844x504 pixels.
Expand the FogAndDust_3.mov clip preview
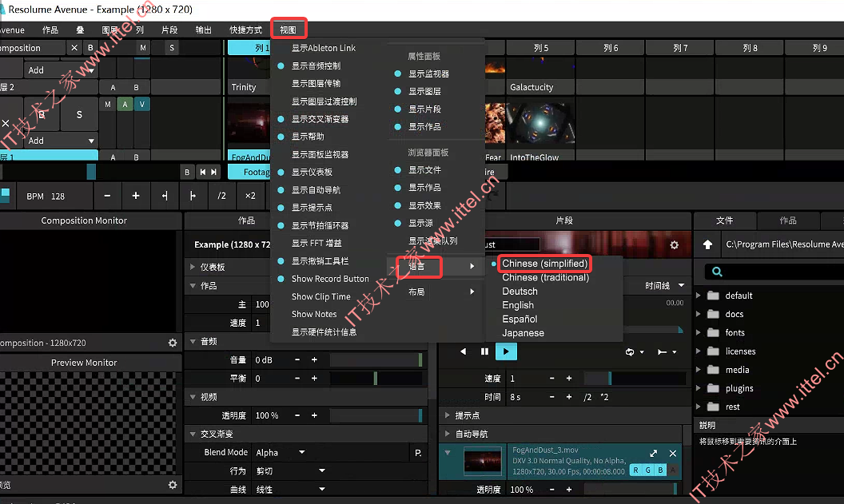coord(654,454)
